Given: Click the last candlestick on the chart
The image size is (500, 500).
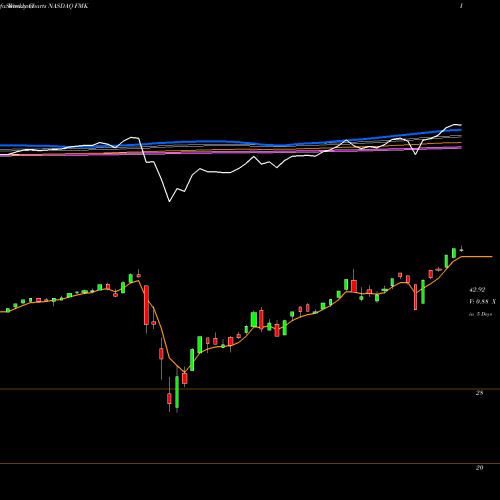Looking at the screenshot, I should [462, 249].
